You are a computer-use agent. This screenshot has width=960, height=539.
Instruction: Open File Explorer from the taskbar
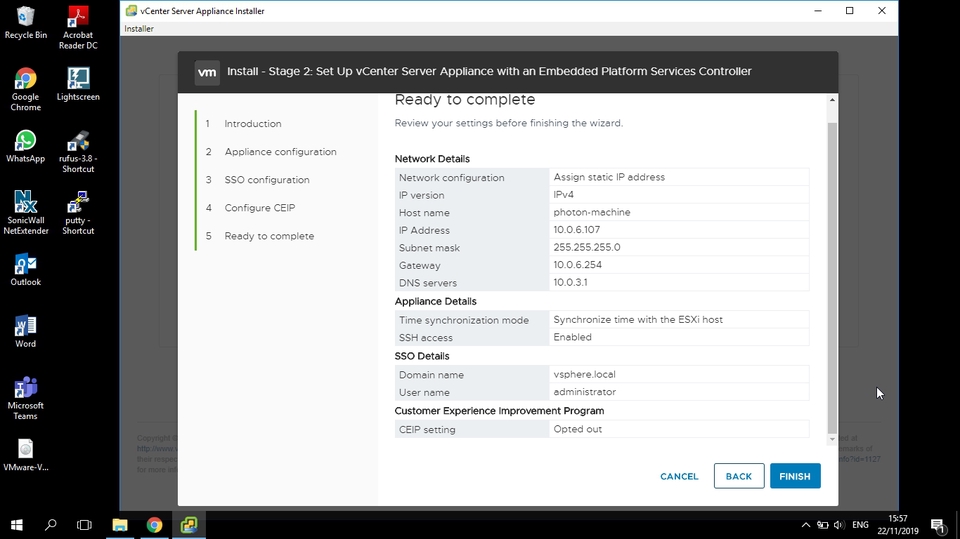pyautogui.click(x=119, y=525)
